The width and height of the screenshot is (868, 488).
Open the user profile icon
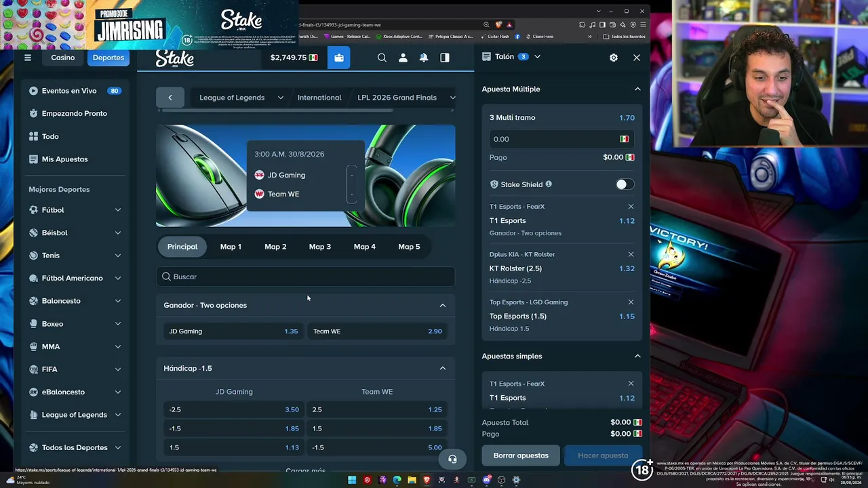click(x=403, y=58)
